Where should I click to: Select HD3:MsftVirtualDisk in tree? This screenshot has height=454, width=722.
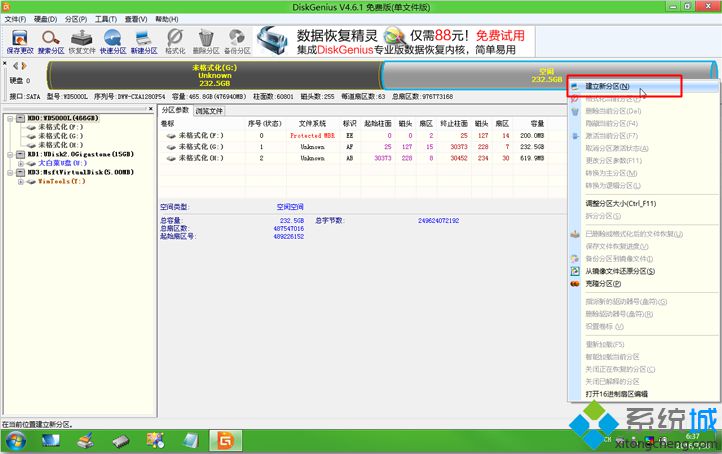click(81, 172)
